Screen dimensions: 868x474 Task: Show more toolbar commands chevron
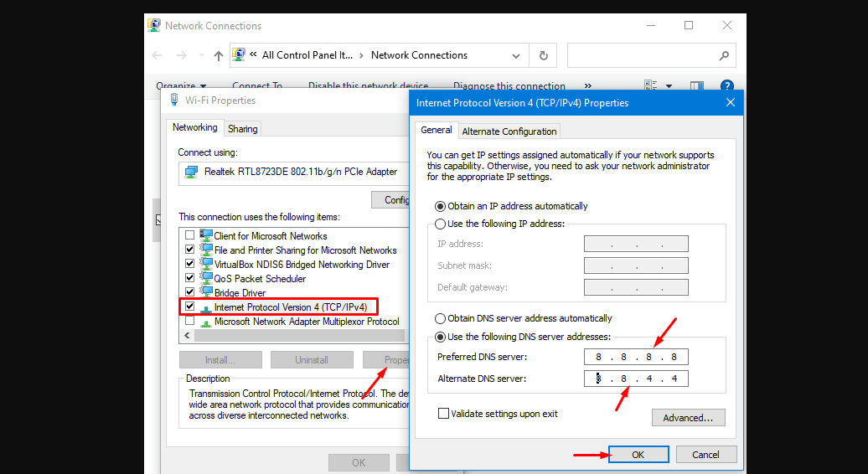[588, 85]
